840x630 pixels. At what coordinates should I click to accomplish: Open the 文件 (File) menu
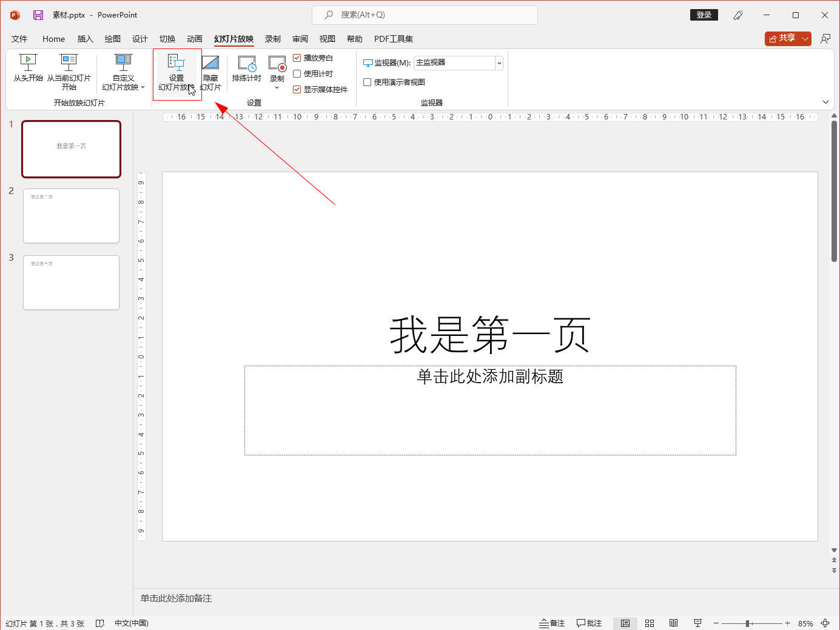(x=19, y=39)
